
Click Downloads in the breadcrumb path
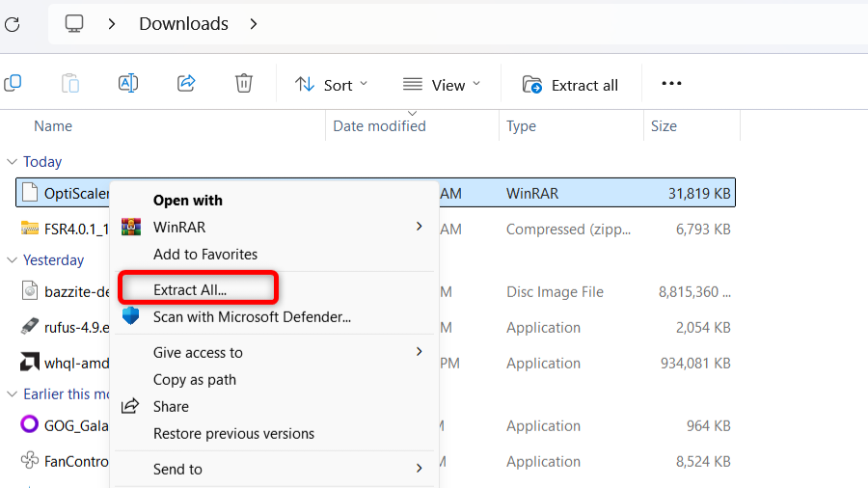183,24
